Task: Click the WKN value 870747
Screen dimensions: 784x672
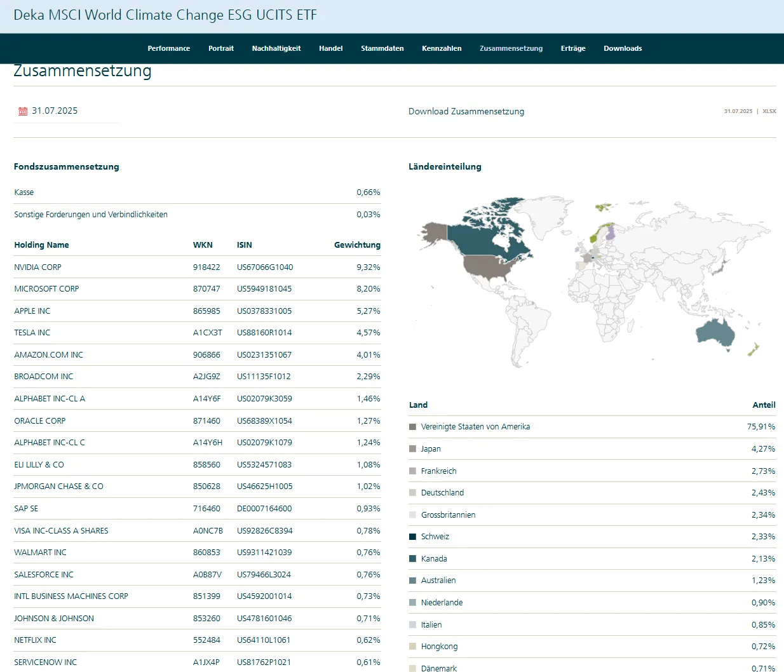Action: point(206,289)
